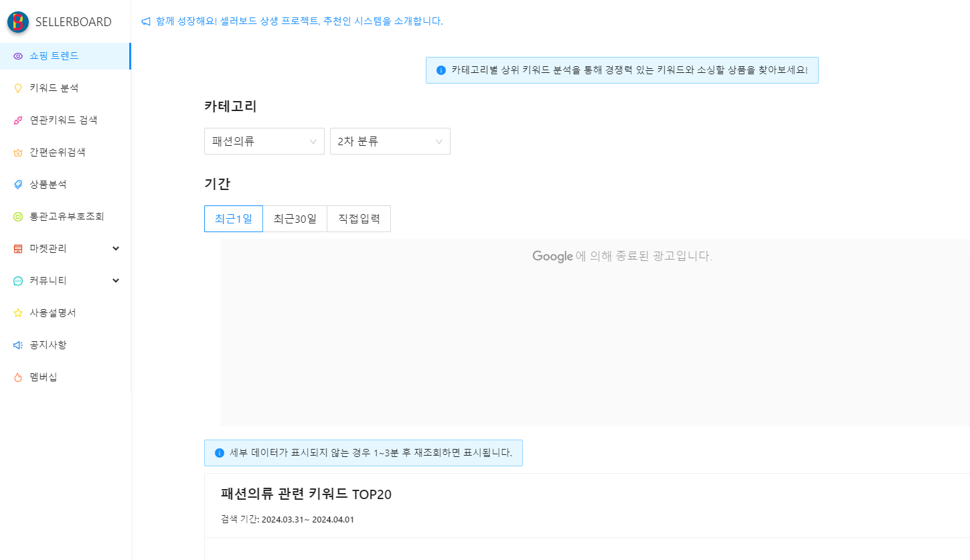The image size is (970, 560).
Task: Open 연관키워드 검색 via its link icon
Action: 17,120
